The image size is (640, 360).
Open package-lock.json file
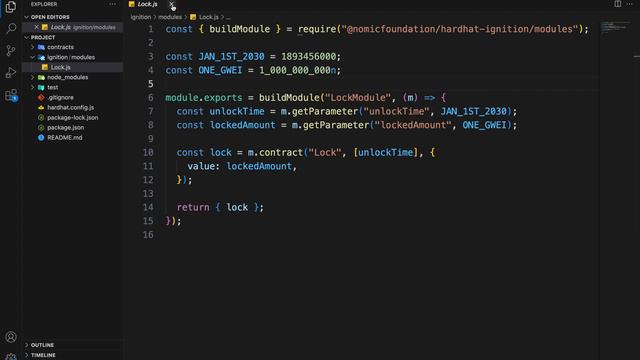pyautogui.click(x=72, y=118)
